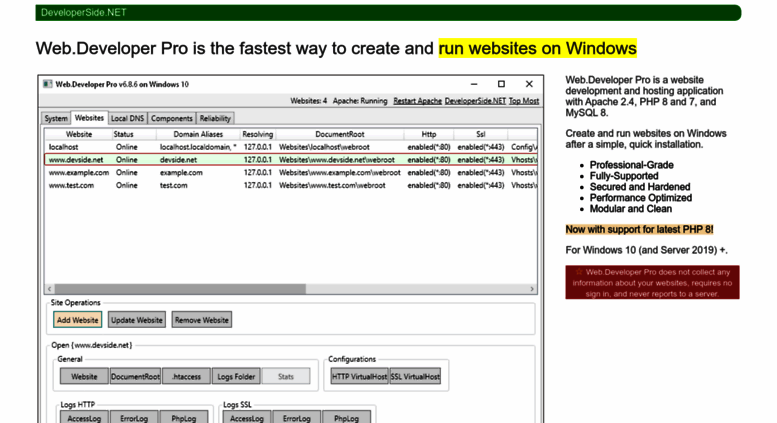The height and width of the screenshot is (423, 777).
Task: Click the DeveloperSide.NET green header banner
Action: [388, 13]
